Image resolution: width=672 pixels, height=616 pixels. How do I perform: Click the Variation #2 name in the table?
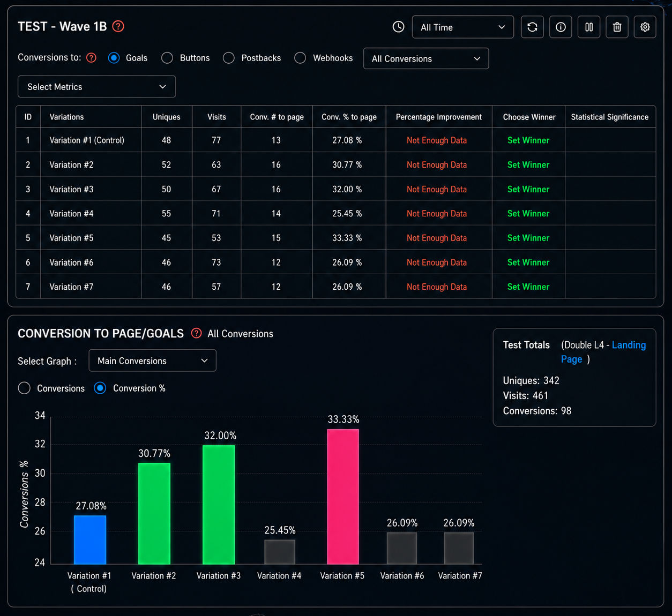point(71,165)
